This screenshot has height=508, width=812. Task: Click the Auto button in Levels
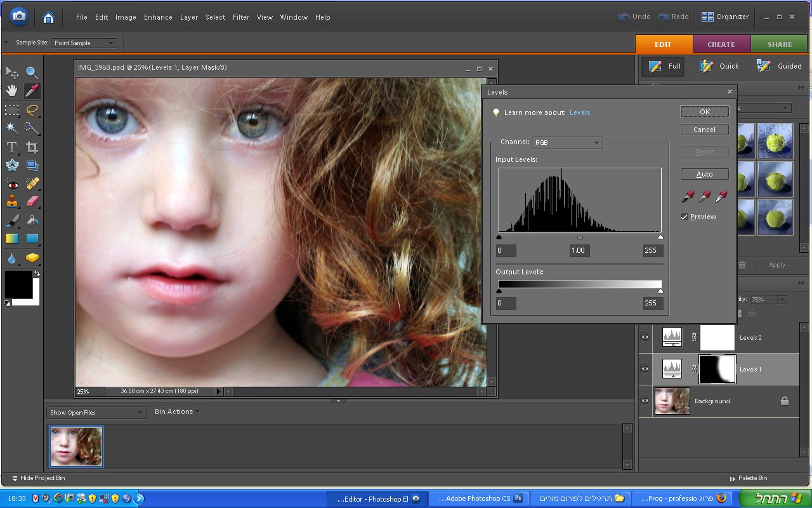point(704,174)
